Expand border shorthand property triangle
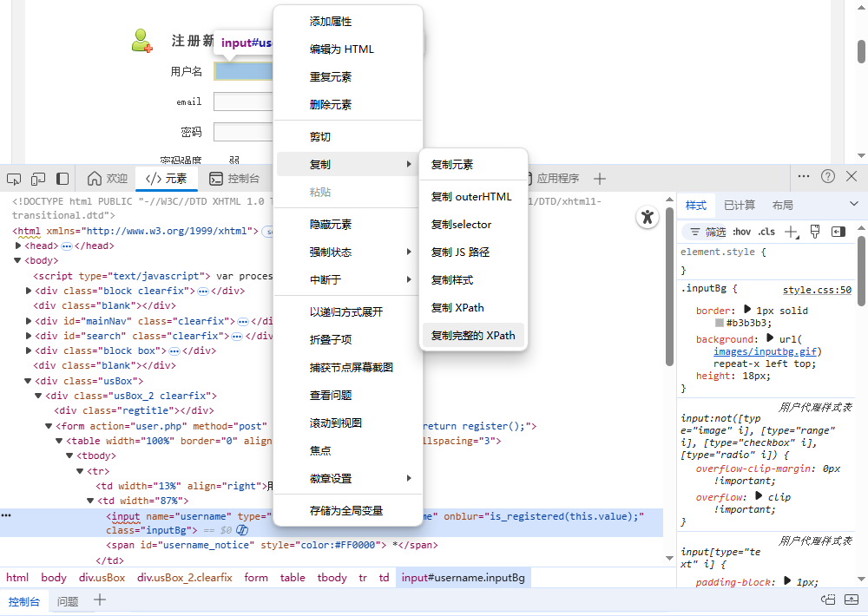 coord(747,310)
